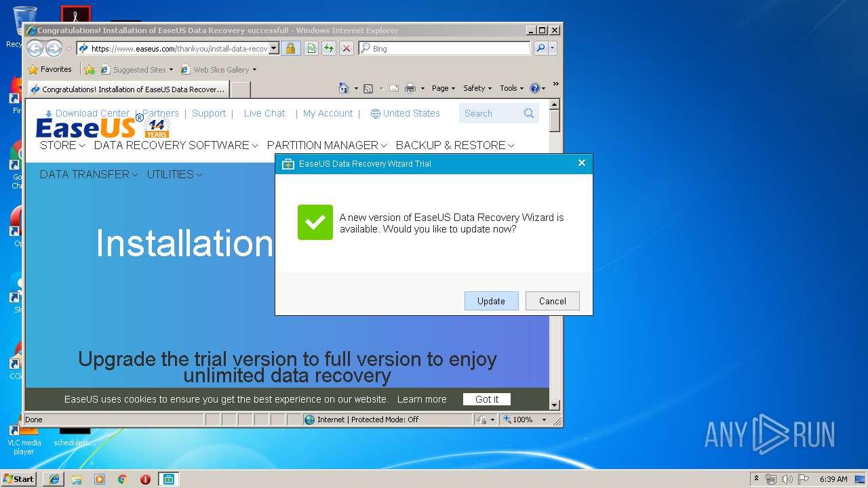868x488 pixels.
Task: Click Update in the EaseUS dialog
Action: click(491, 301)
